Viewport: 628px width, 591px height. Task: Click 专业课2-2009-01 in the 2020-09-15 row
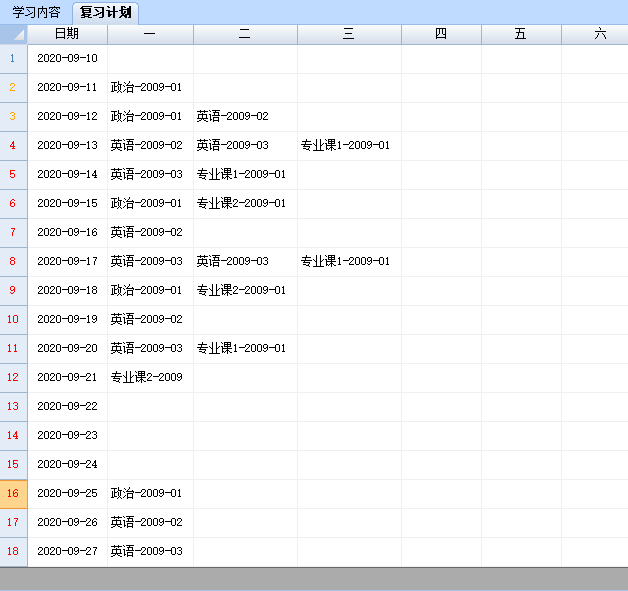pyautogui.click(x=245, y=204)
